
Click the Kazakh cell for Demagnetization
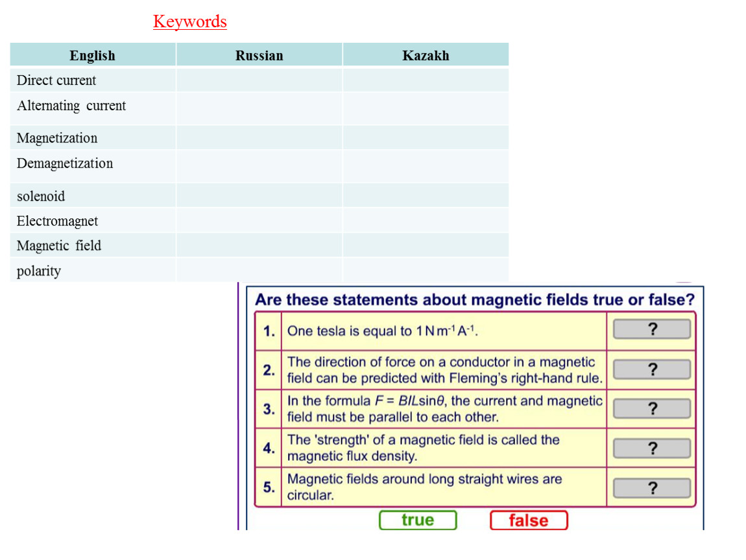(426, 167)
